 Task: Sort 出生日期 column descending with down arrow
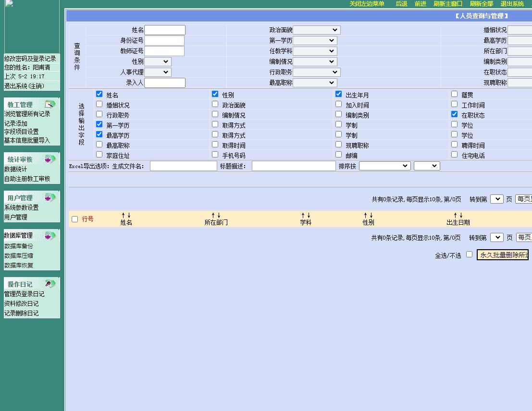coord(461,215)
